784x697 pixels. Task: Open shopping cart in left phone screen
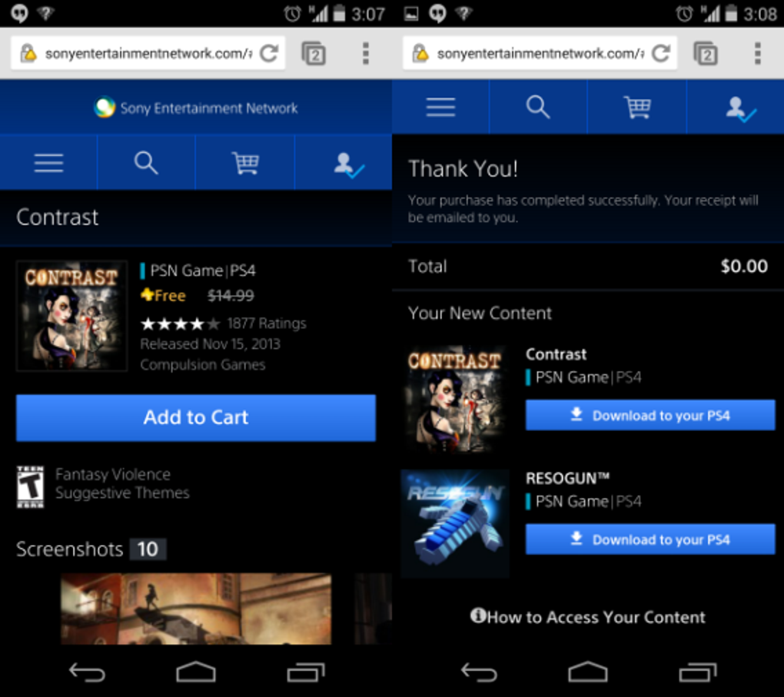tap(245, 163)
